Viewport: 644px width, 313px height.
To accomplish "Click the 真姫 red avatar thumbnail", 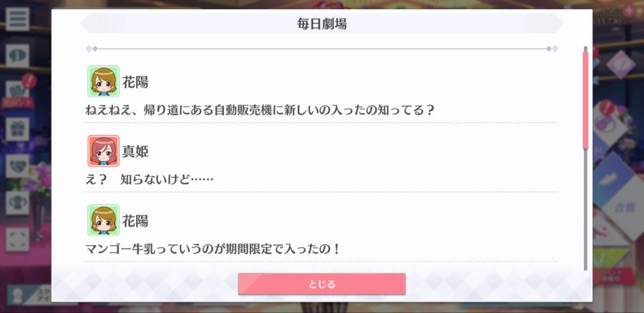I will [104, 151].
